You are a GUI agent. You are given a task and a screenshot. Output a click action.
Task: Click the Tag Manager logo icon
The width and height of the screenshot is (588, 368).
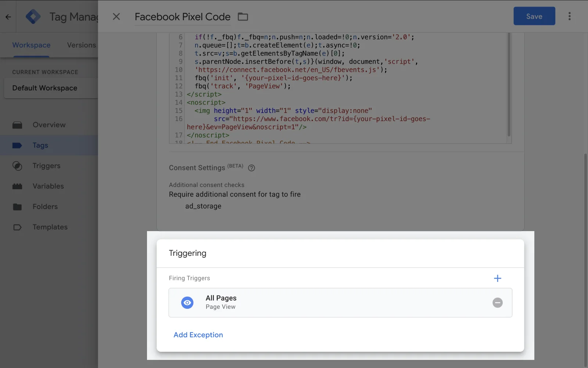point(33,17)
